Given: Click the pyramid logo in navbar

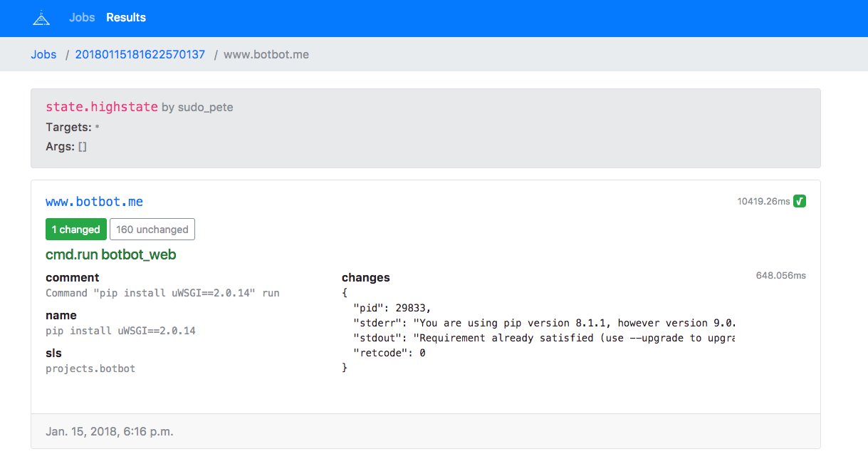Looking at the screenshot, I should pos(41,18).
